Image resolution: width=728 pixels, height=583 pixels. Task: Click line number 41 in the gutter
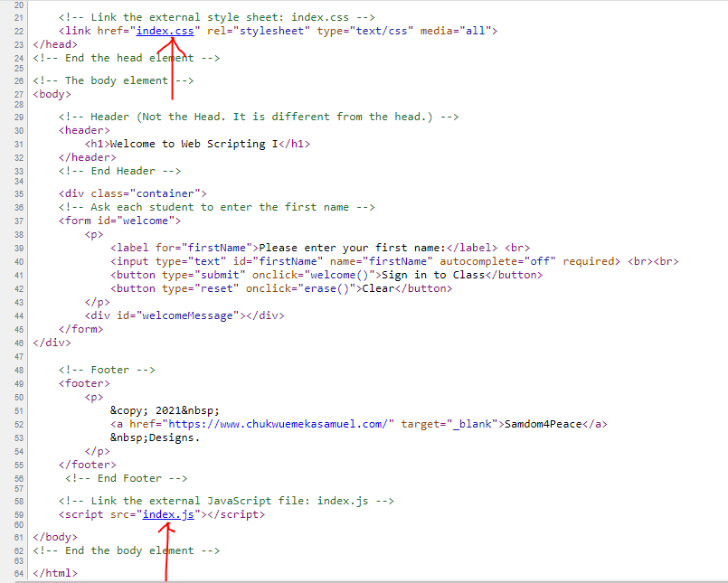coord(19,276)
